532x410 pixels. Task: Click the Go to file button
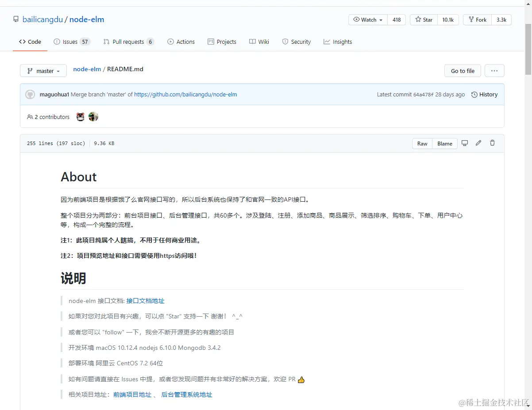click(463, 71)
